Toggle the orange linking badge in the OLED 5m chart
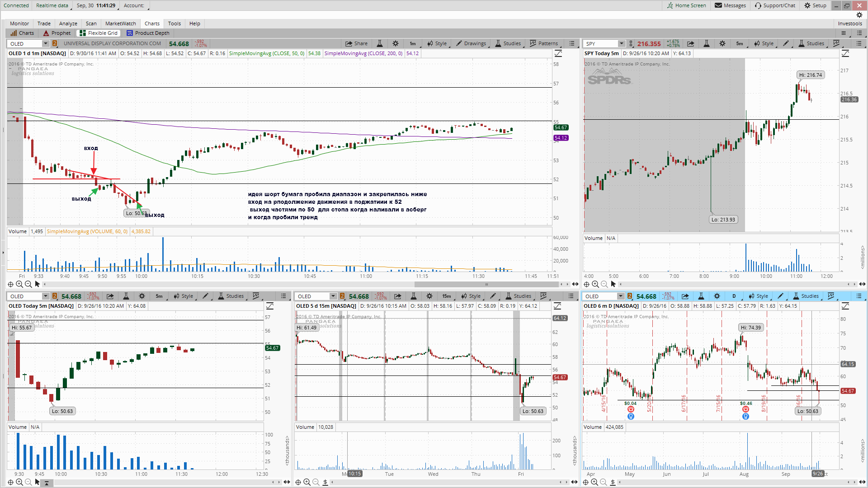The width and height of the screenshot is (868, 488). pos(55,296)
